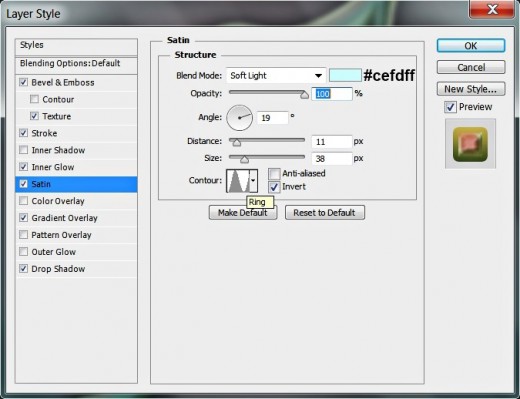This screenshot has width=520, height=399.
Task: Open the Texture settings
Action: click(x=56, y=116)
